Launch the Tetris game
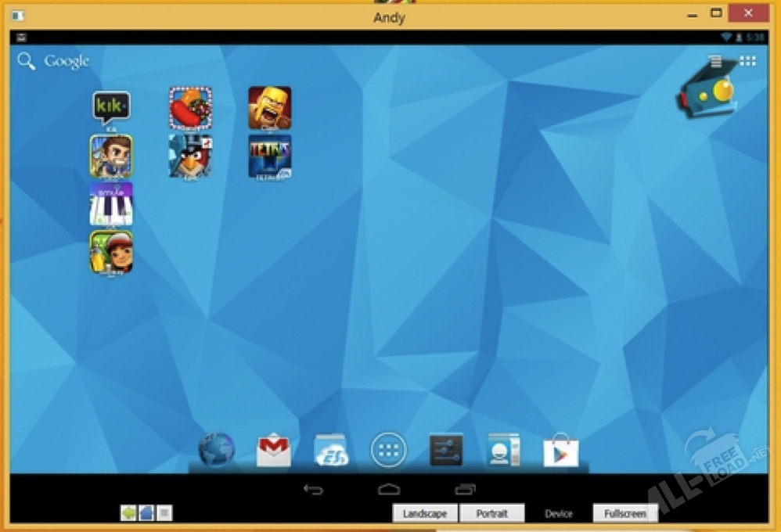The image size is (781, 532). click(x=270, y=156)
